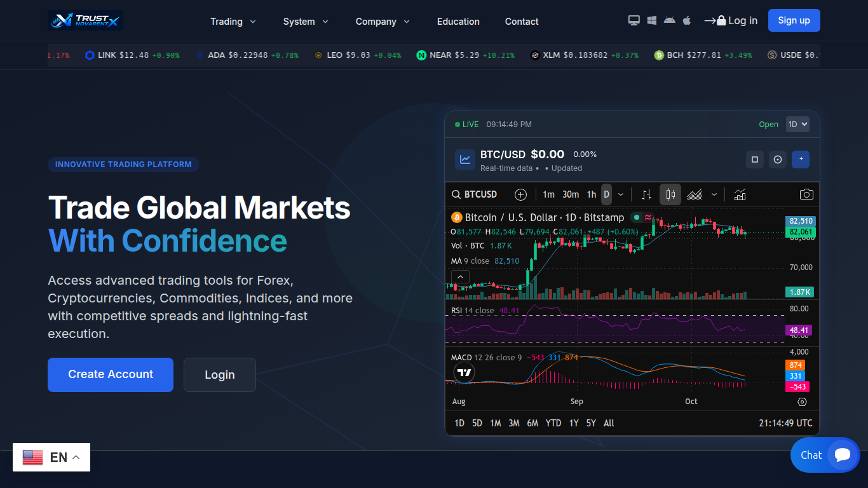Select the D interval button
Viewport: 868px width, 488px height.
click(x=606, y=194)
